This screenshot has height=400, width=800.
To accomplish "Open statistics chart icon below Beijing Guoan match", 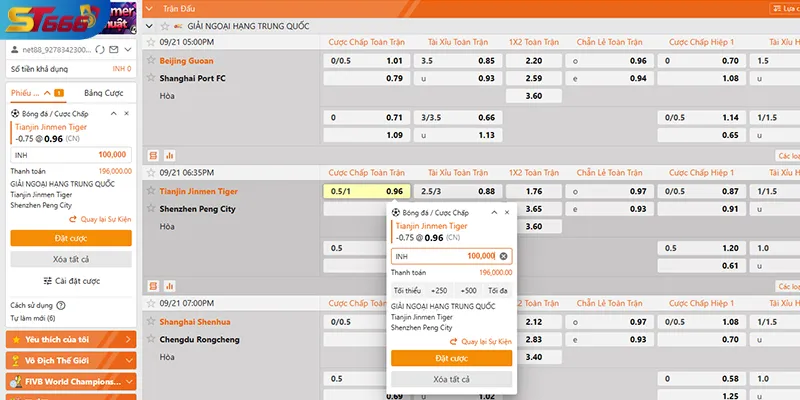I will pyautogui.click(x=168, y=155).
